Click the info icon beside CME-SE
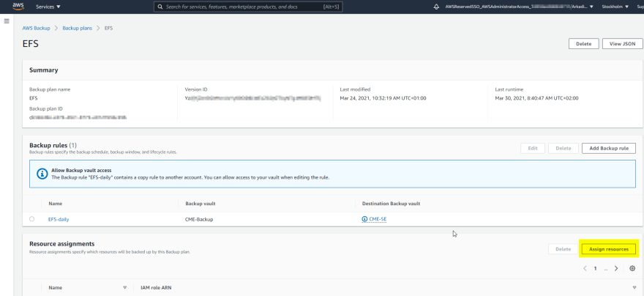 point(364,219)
